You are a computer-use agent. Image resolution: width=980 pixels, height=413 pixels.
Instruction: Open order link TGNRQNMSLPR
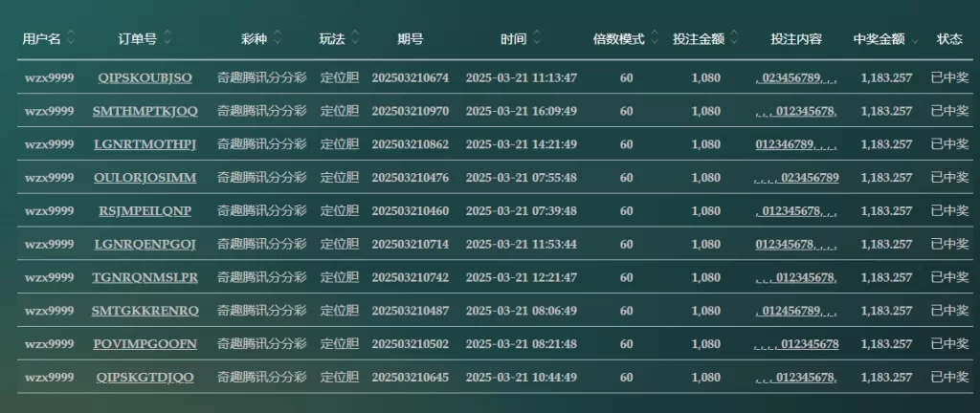[x=145, y=277]
